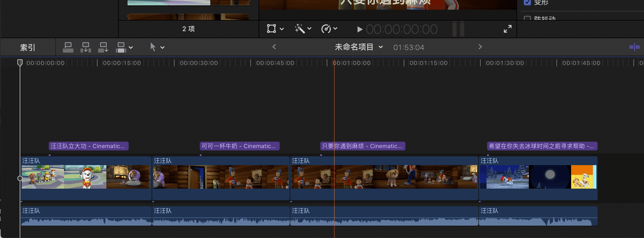Open the enhancements dropdown chevron
This screenshot has height=238, width=644.
[309, 29]
